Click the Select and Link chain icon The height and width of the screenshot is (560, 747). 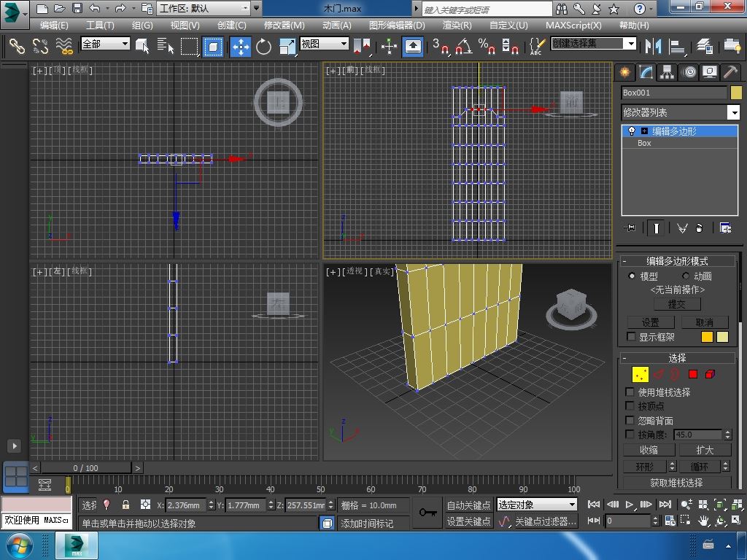(16, 47)
